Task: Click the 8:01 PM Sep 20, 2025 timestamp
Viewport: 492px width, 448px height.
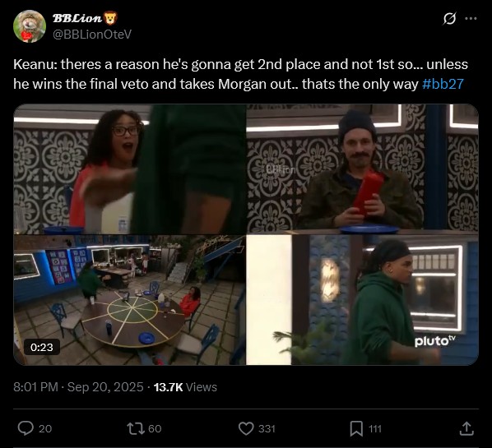Action: 78,387
